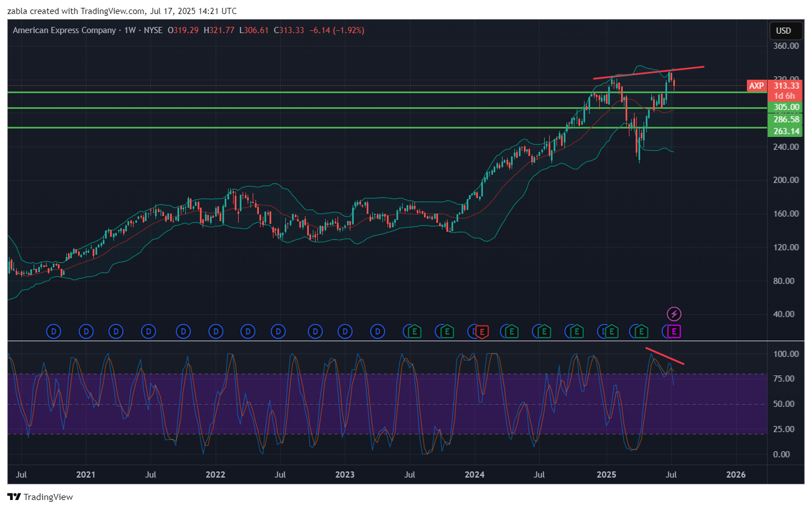Image resolution: width=812 pixels, height=509 pixels.
Task: Click the 1W interval in the chart legend
Action: pyautogui.click(x=130, y=30)
